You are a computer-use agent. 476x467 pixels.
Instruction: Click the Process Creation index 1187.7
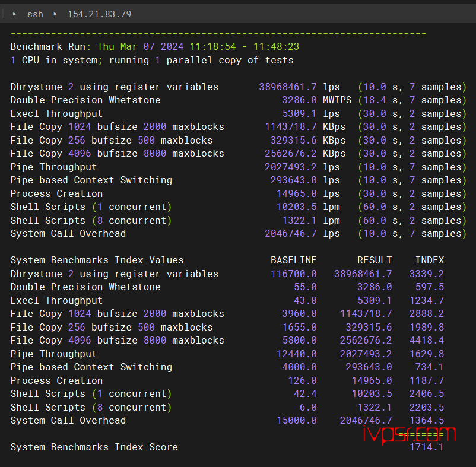tap(427, 381)
